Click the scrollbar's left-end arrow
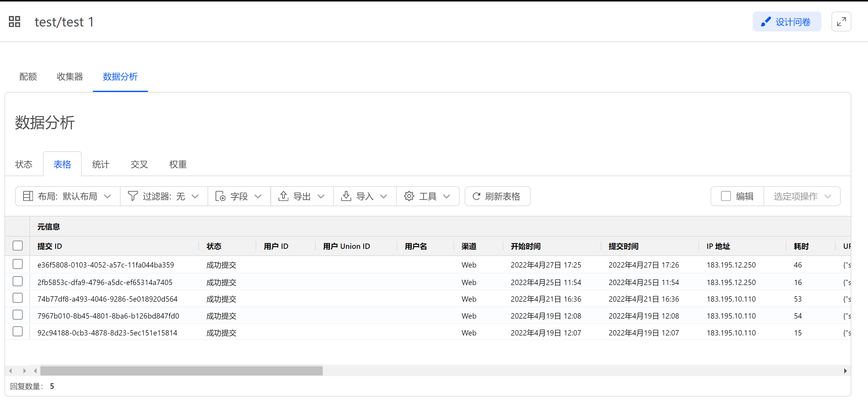868x401 pixels. pos(35,371)
